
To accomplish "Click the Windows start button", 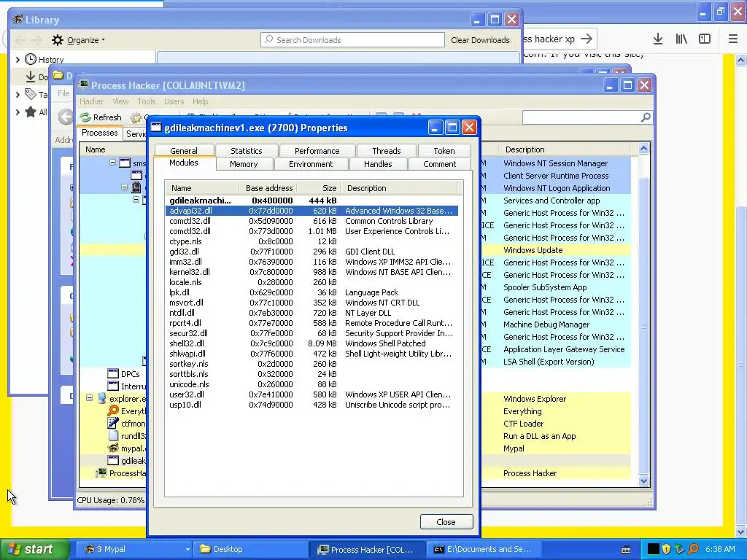I will coord(34,549).
